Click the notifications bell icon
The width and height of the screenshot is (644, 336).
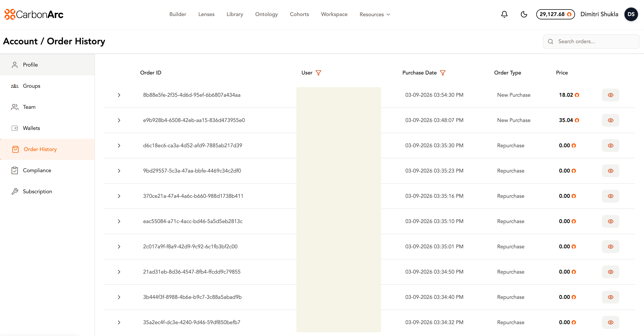tap(504, 14)
